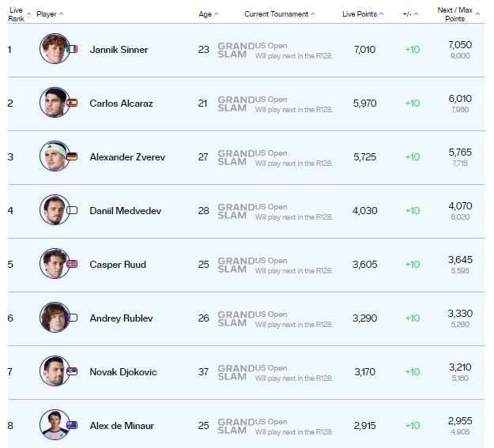Click the Australian flag beside de Minaur
The image size is (494, 448).
(73, 425)
